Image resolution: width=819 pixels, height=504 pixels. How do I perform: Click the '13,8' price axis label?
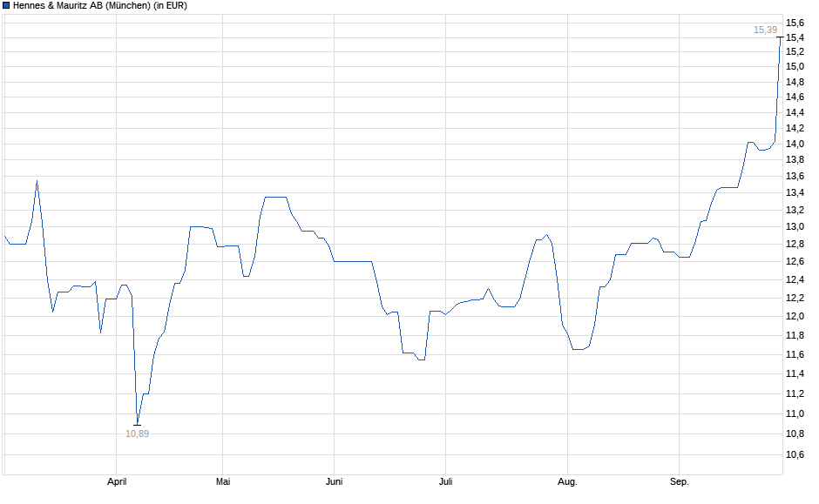795,159
